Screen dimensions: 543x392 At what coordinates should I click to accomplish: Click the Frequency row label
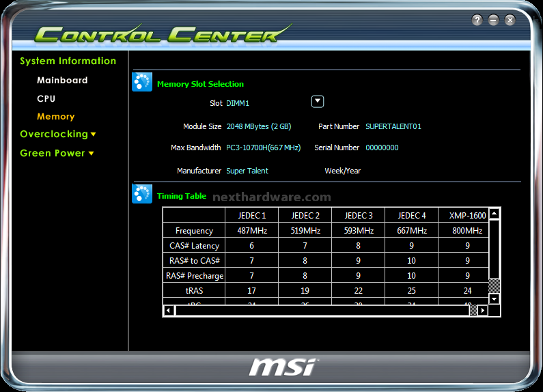tap(194, 231)
